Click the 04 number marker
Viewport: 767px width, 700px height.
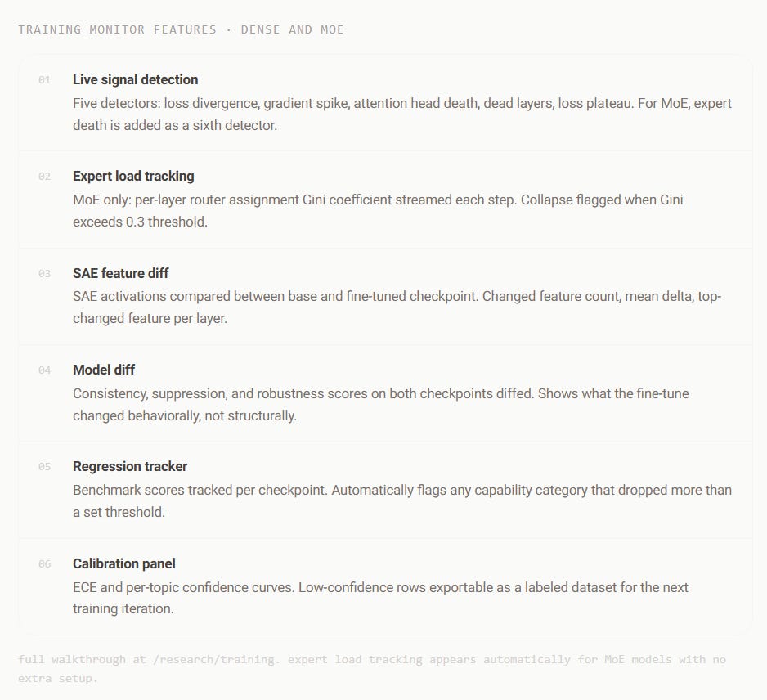(44, 370)
